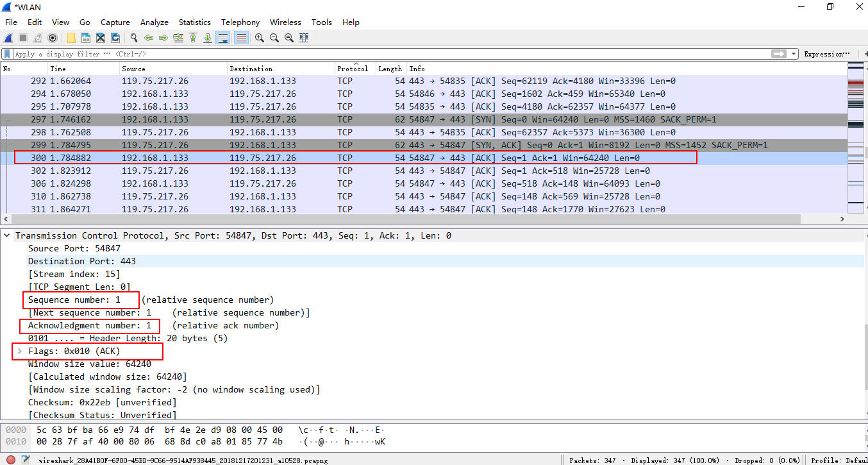Select the Window size value: 64240 field
The image size is (868, 465).
click(90, 364)
